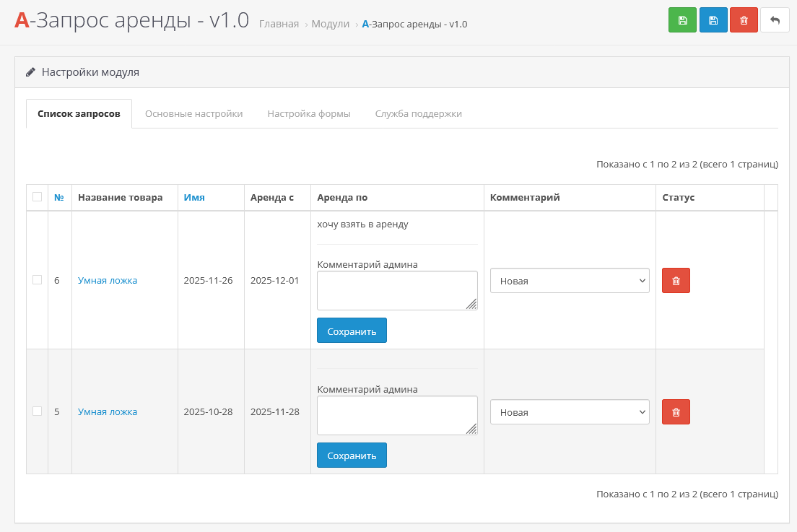Open the status dropdown for request 5

point(570,412)
